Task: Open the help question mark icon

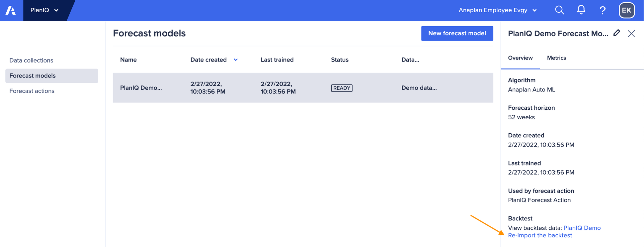Action: coord(603,10)
